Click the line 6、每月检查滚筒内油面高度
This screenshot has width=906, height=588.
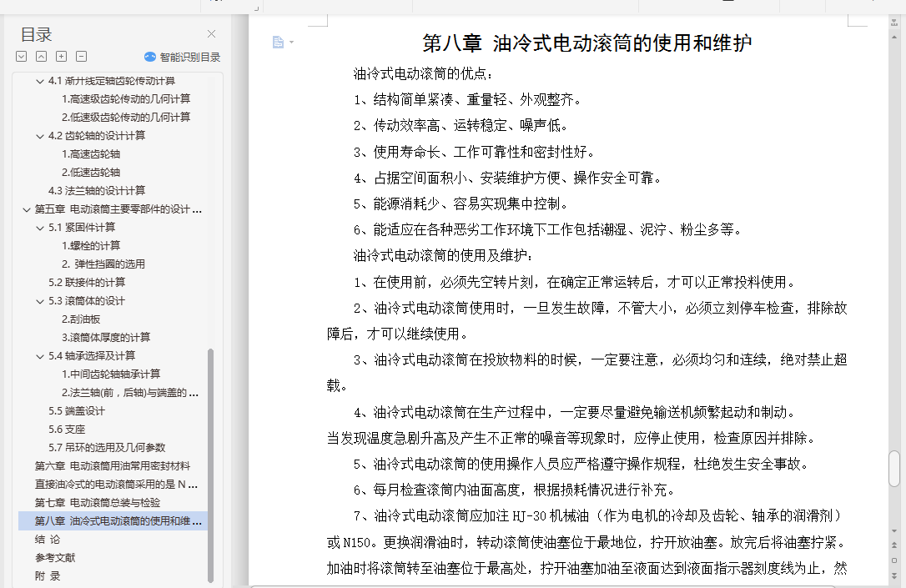point(514,490)
